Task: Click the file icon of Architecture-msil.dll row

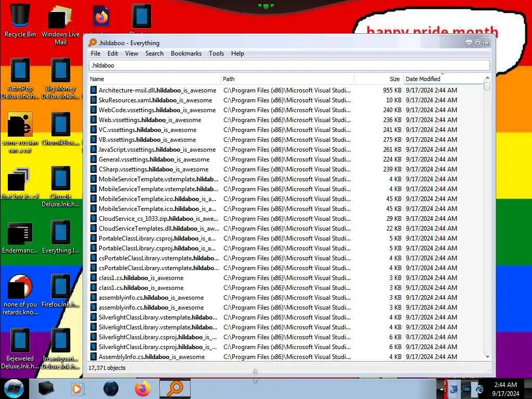Action: tap(94, 90)
